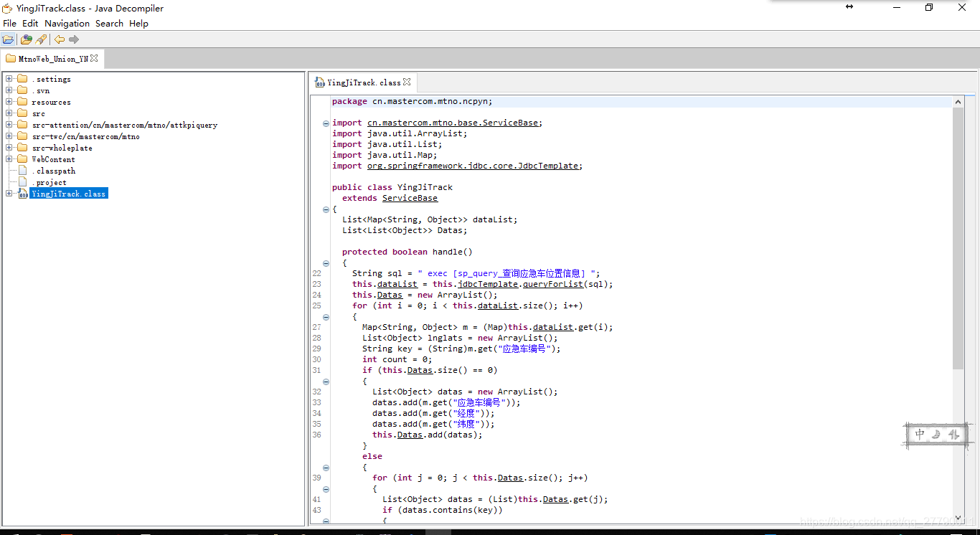Select the YingJiTrack.class editor tab
980x535 pixels.
coord(363,82)
